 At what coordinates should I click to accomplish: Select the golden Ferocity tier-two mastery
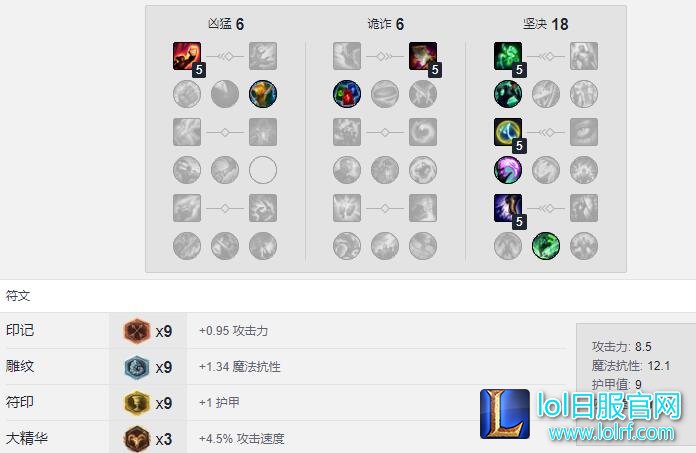coord(263,94)
